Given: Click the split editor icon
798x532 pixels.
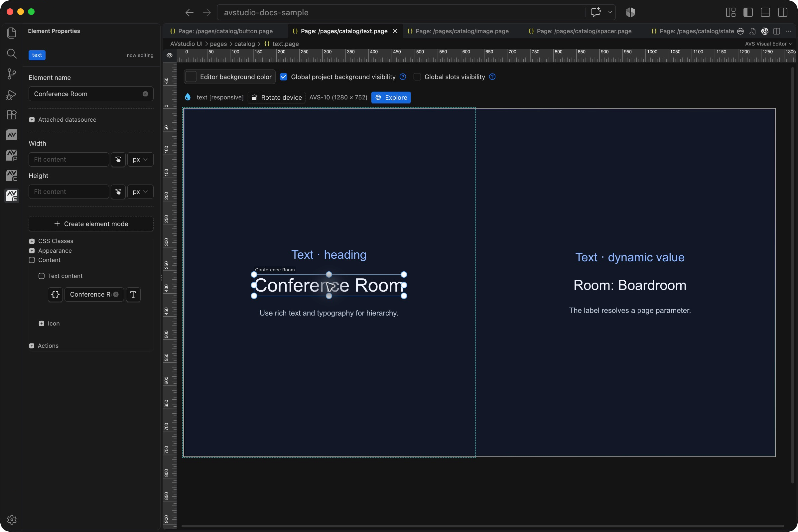Looking at the screenshot, I should [777, 31].
